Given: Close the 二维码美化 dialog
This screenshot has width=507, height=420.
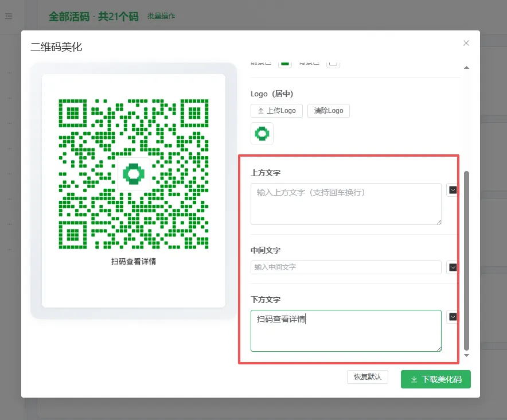Looking at the screenshot, I should [466, 43].
